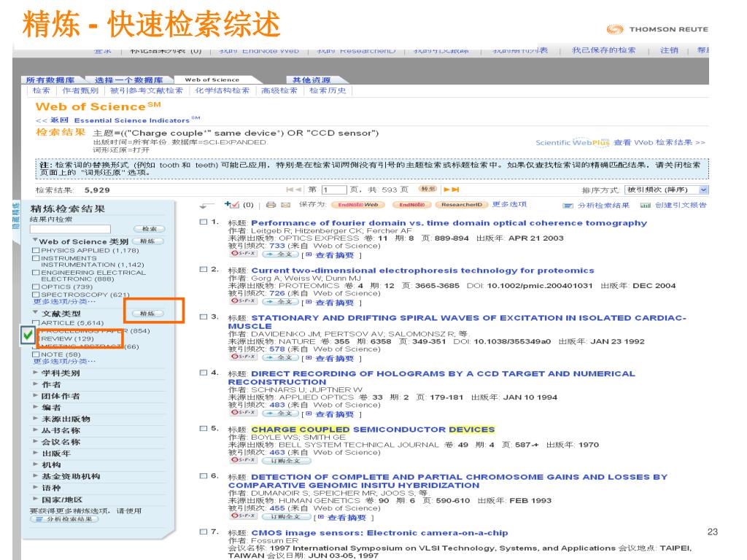Viewport: 747px width, 560px height.
Task: Switch to 选择一个数据库 tab
Action: (x=128, y=80)
